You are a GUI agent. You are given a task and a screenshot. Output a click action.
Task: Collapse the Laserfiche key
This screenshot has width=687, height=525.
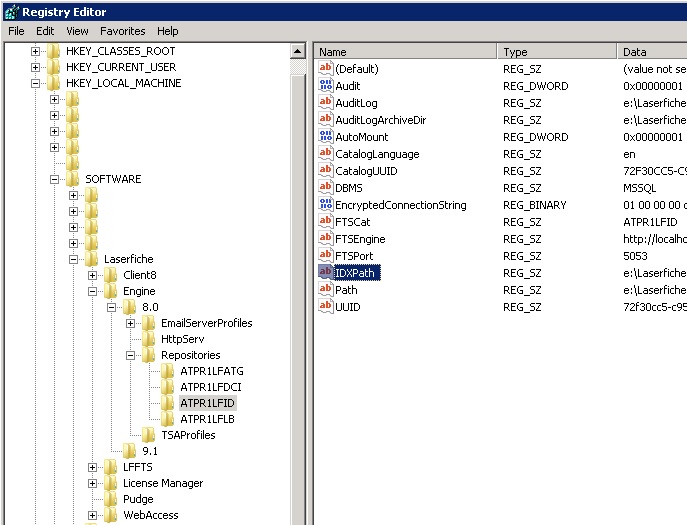[x=74, y=259]
